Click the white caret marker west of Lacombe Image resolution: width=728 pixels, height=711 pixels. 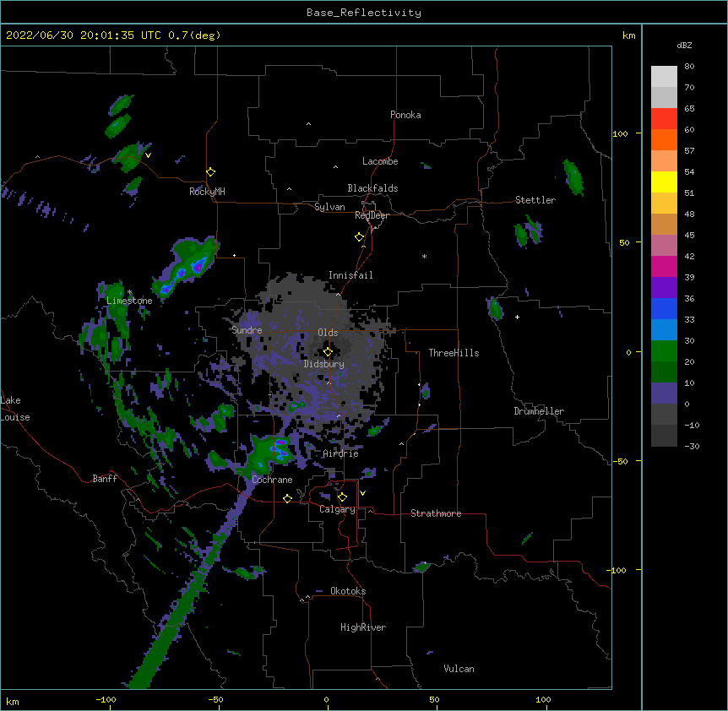click(335, 167)
